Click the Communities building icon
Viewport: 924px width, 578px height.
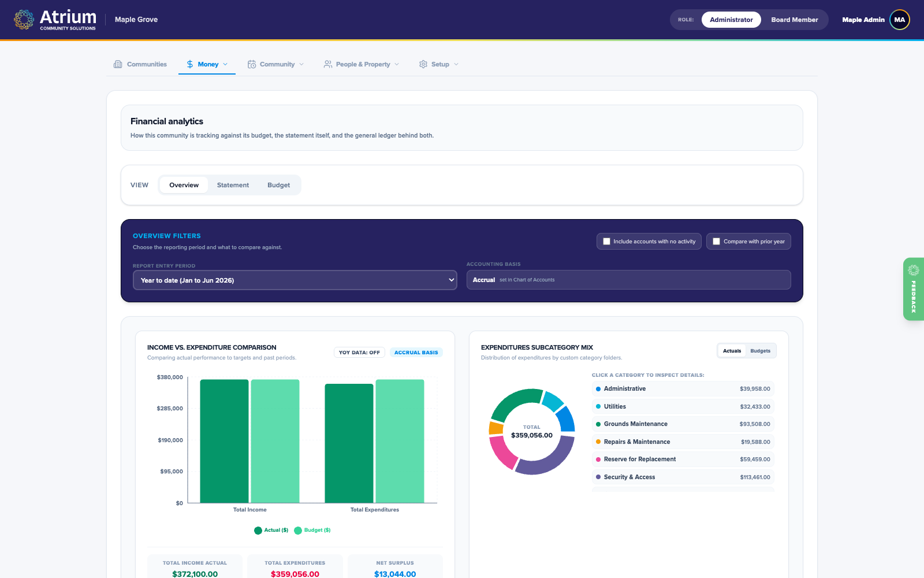click(118, 64)
